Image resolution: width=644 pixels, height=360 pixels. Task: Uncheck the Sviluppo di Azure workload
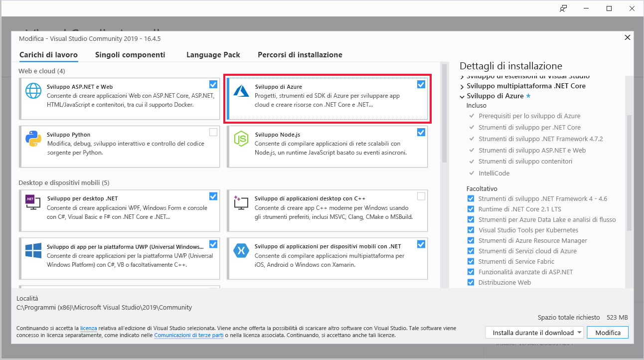point(421,84)
